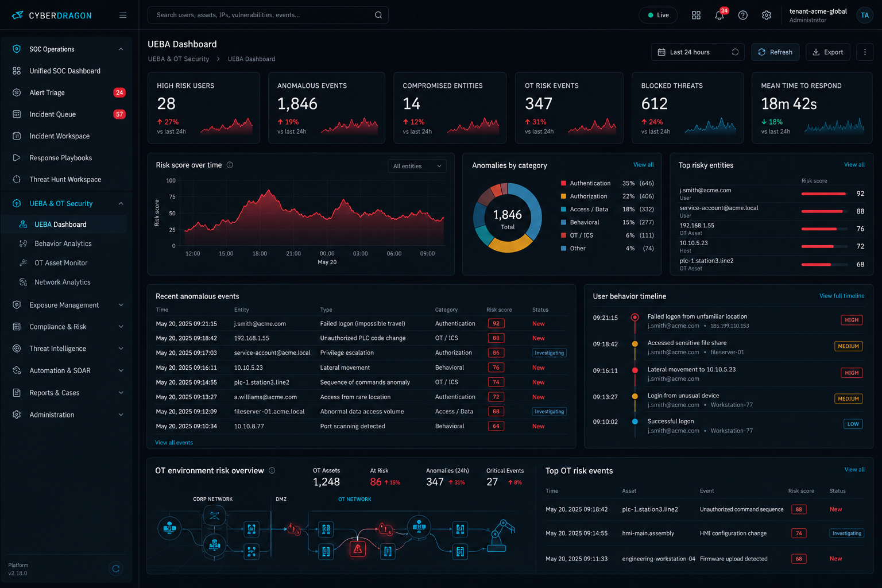Open View all in Top risky entities
The image size is (882, 588).
[x=854, y=165]
